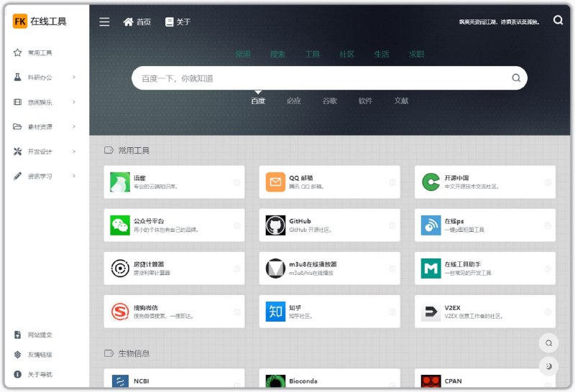Toggle dark mode with the moon button
The width and height of the screenshot is (575, 392).
(x=548, y=367)
